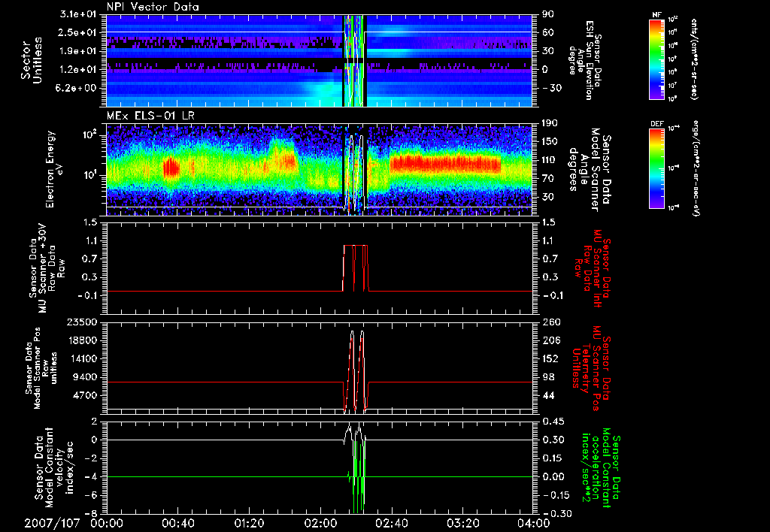Viewport: 770px width, 532px height.
Task: Click the 'MU Scanner +30V Raw Data' axis title
Action: click(47, 268)
